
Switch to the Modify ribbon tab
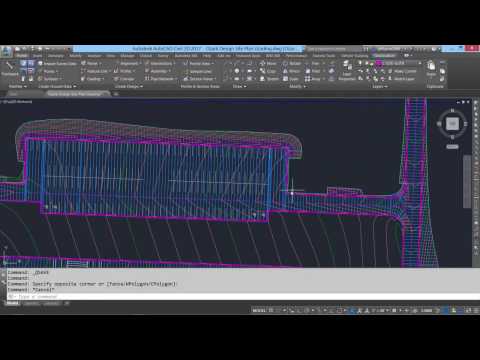[75, 56]
